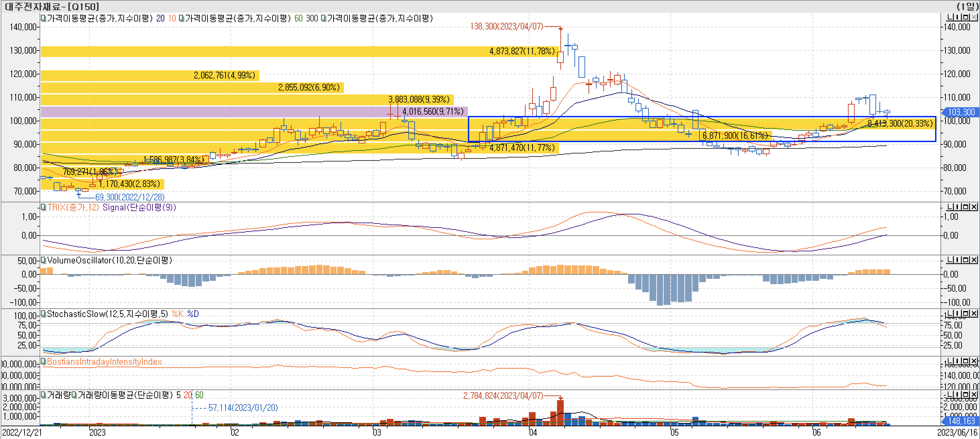This screenshot has width=980, height=439.
Task: Click the first 가격이동평균 indicator square icon
Action: point(43,18)
